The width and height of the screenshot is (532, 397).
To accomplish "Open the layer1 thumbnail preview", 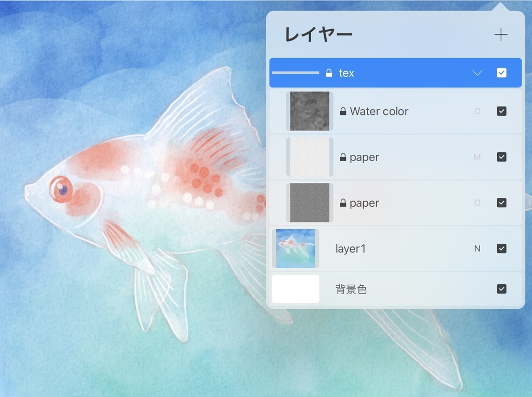I will (295, 248).
